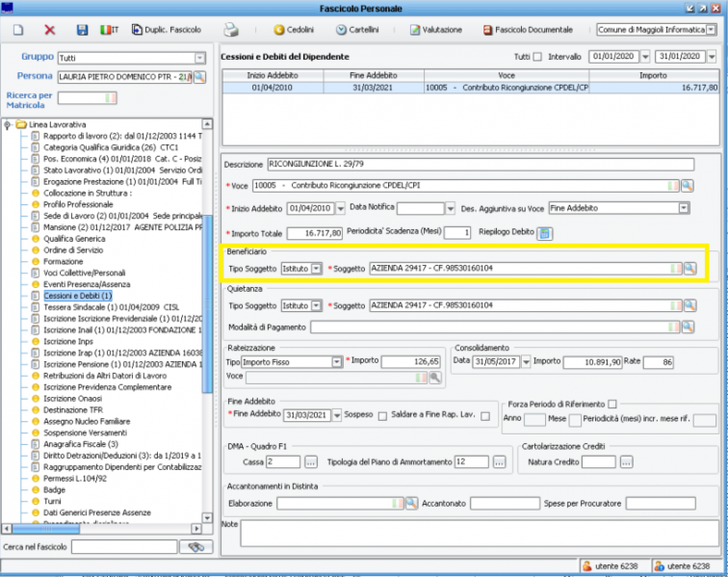
Task: Click the new document icon in toolbar
Action: 17,31
